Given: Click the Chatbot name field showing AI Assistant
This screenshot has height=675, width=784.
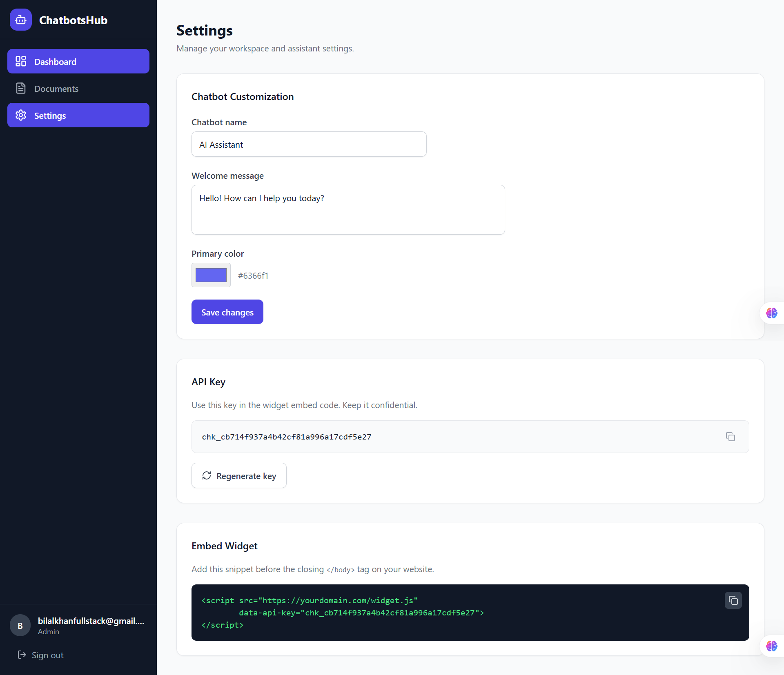Looking at the screenshot, I should (309, 144).
